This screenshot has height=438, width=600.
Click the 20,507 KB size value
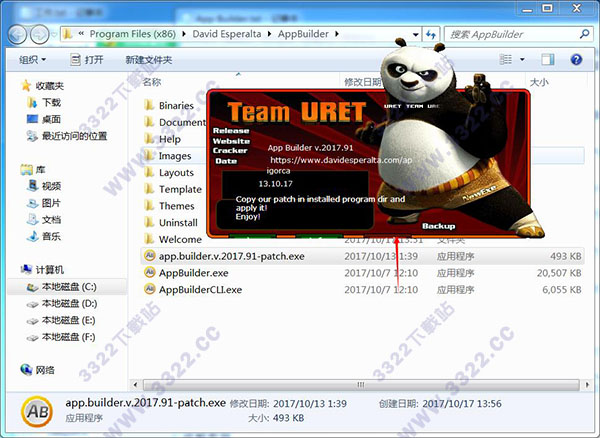click(x=559, y=273)
